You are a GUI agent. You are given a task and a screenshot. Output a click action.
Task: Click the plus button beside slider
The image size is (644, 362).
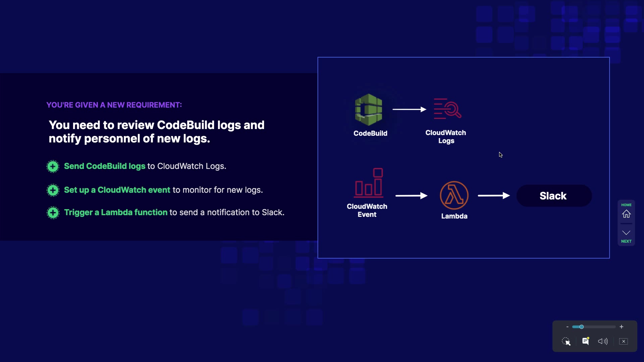(622, 327)
